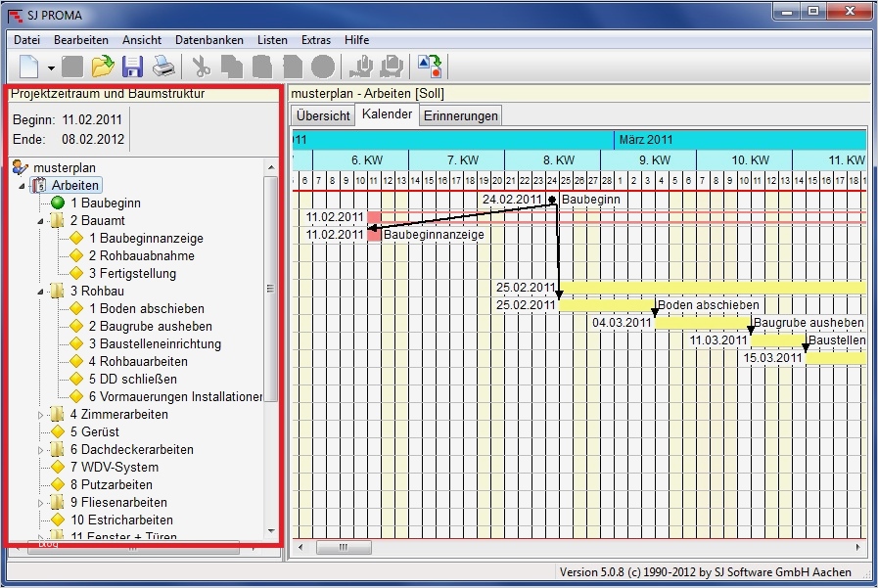The image size is (878, 588).
Task: Switch to the Erinnerungen tab
Action: point(460,115)
